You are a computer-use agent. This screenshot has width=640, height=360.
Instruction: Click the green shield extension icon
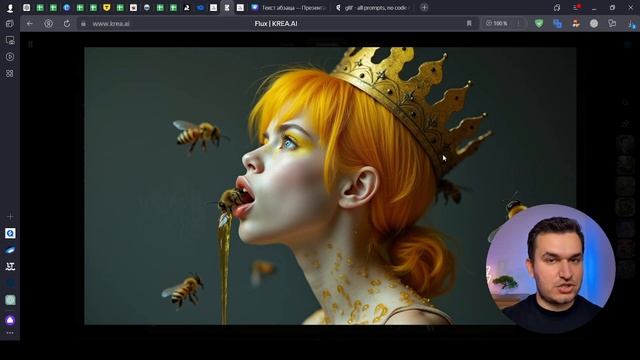pos(539,24)
